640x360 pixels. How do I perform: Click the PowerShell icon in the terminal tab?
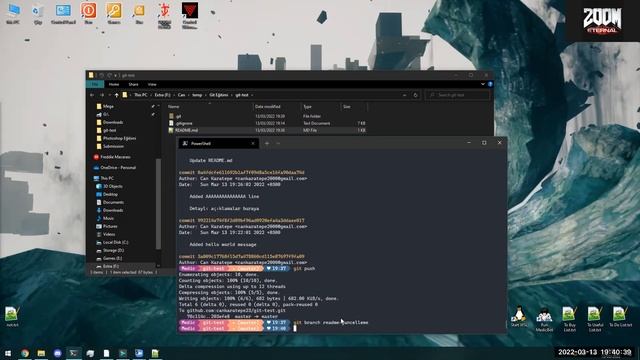185,143
